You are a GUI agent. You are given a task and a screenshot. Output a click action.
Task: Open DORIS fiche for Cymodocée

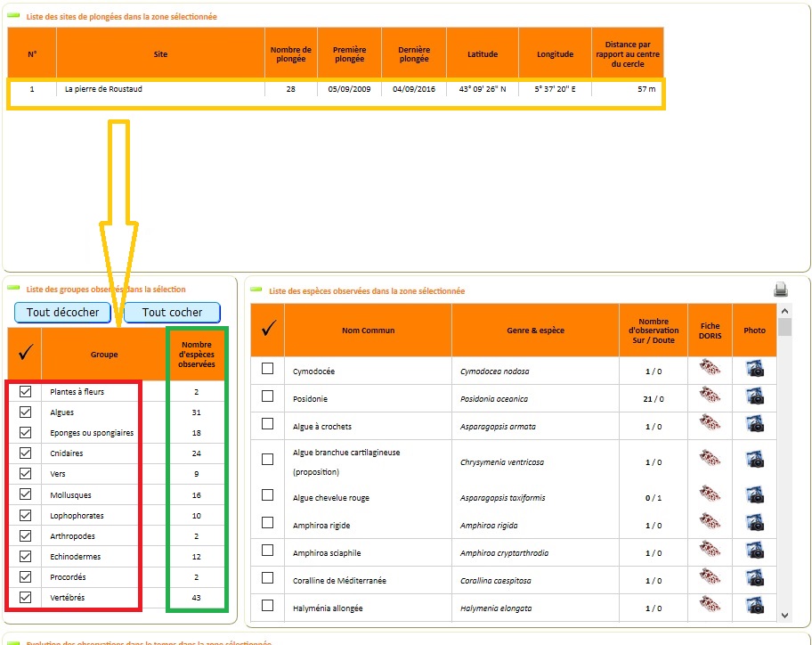pos(710,368)
